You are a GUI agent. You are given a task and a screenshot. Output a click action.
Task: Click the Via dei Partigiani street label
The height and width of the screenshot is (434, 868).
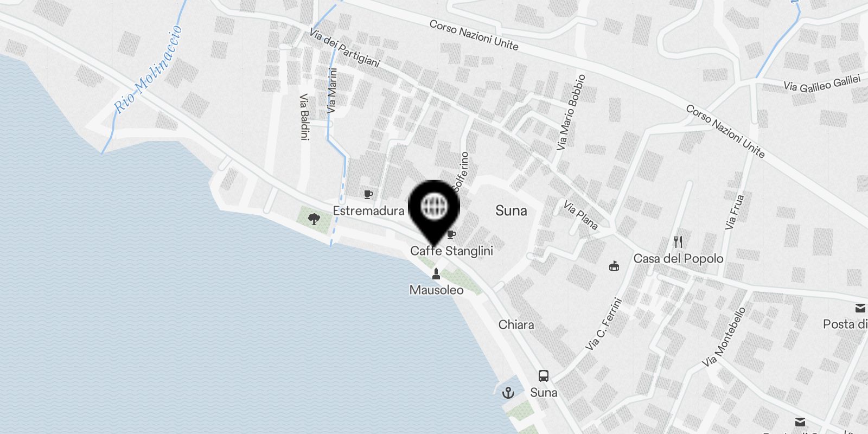coord(344,49)
